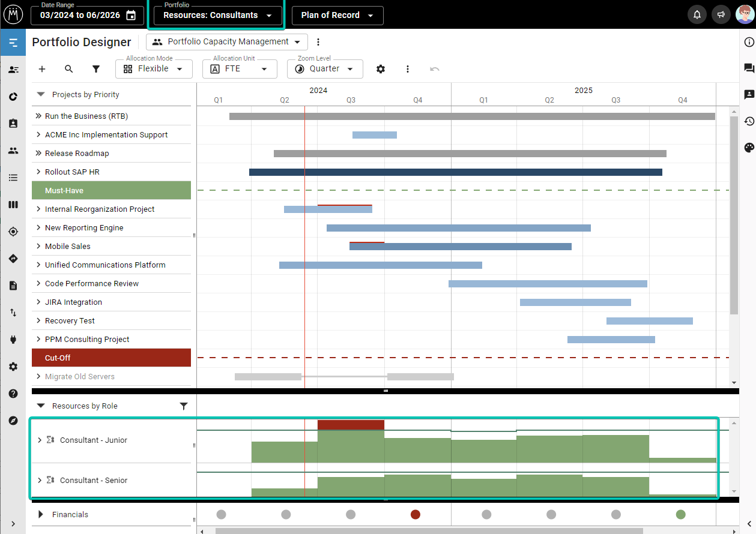
Task: Open the color palette icon in right sidebar
Action: click(x=749, y=148)
